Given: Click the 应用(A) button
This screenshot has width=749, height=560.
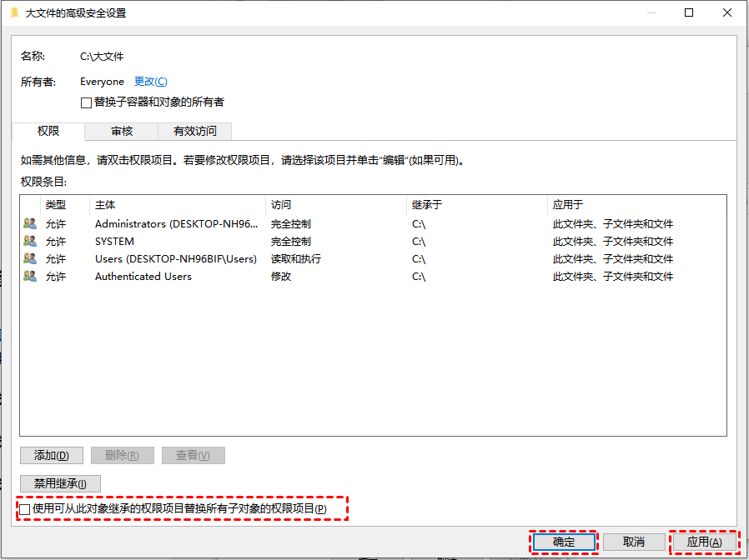Looking at the screenshot, I should tap(705, 542).
